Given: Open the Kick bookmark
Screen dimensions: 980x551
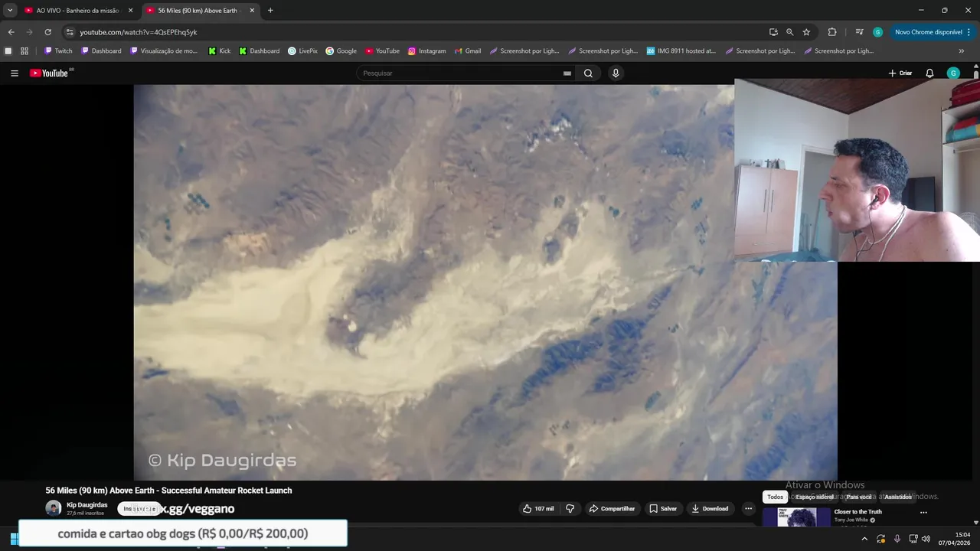Looking at the screenshot, I should tap(219, 51).
